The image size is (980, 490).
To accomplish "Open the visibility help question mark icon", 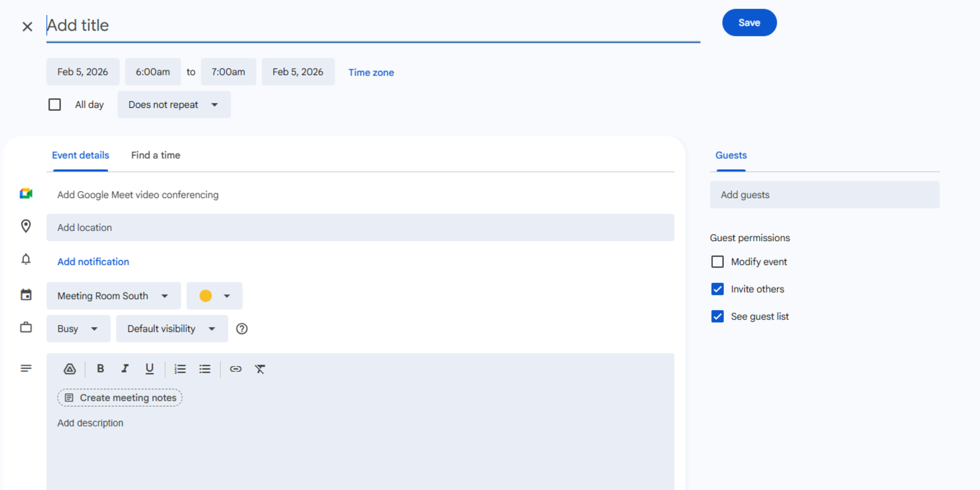I will [x=242, y=329].
